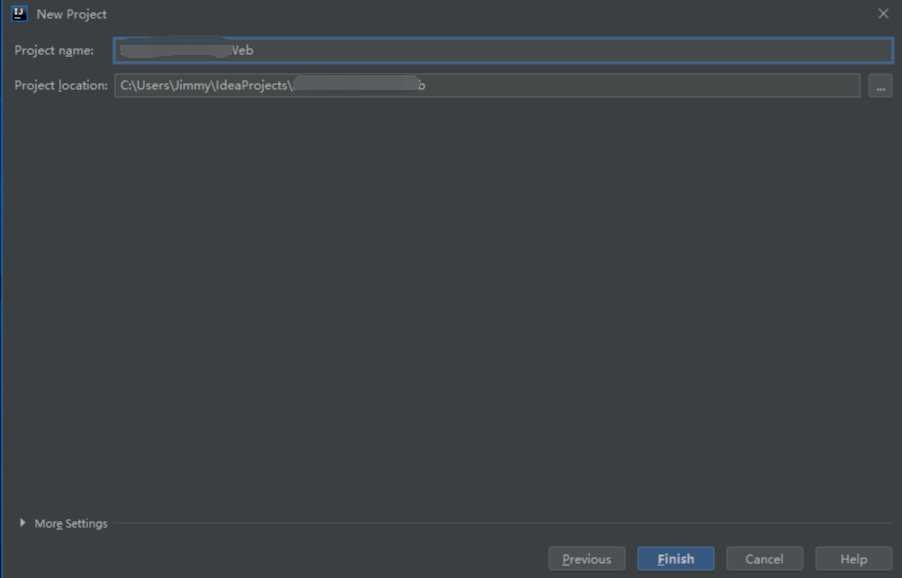Cancel the New Project dialog
The height and width of the screenshot is (578, 902).
[765, 558]
